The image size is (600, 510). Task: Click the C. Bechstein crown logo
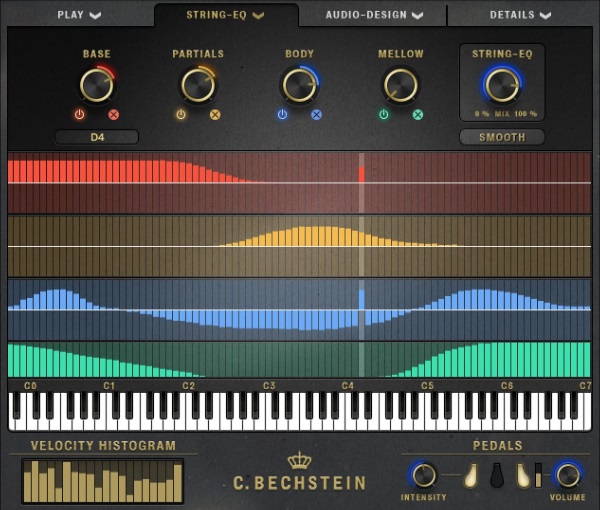pos(299,460)
